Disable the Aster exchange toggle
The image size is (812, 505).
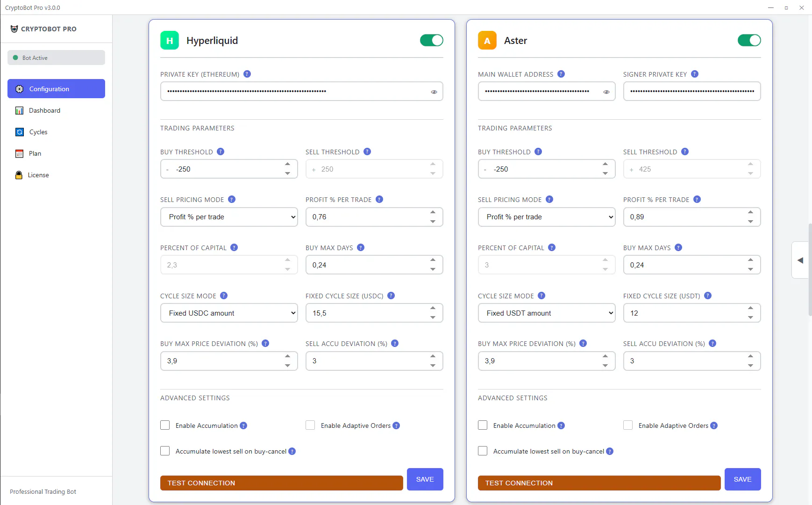point(749,40)
